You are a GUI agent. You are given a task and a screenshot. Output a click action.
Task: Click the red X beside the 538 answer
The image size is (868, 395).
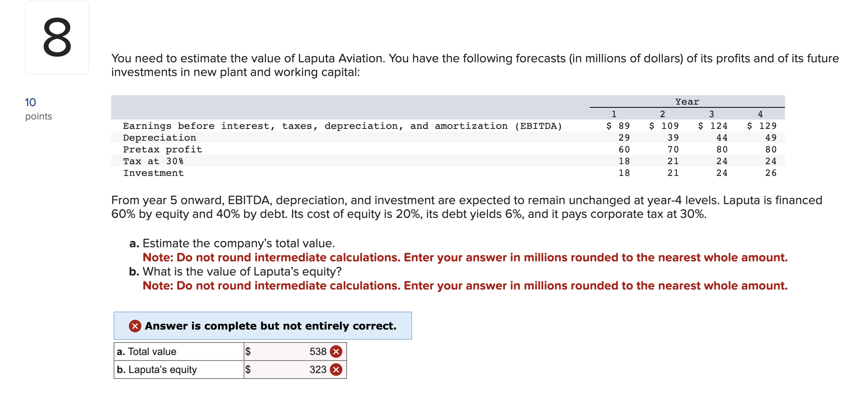tap(336, 351)
